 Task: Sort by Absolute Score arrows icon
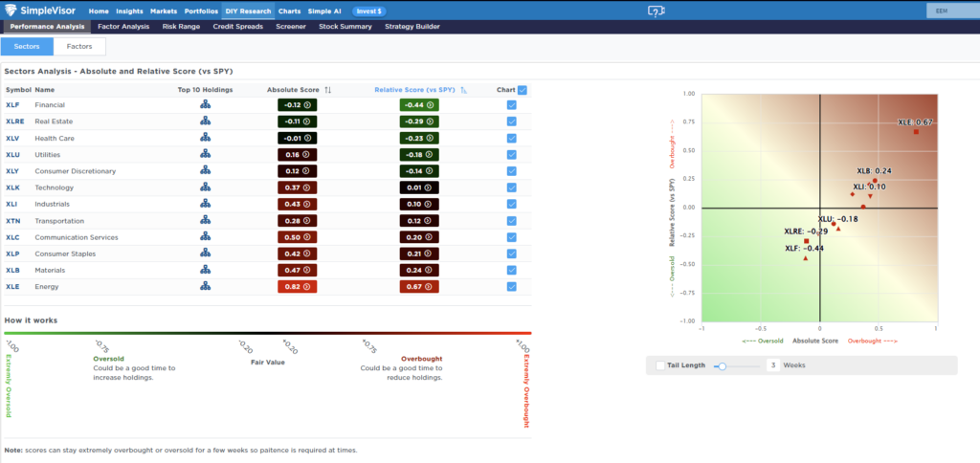point(327,90)
